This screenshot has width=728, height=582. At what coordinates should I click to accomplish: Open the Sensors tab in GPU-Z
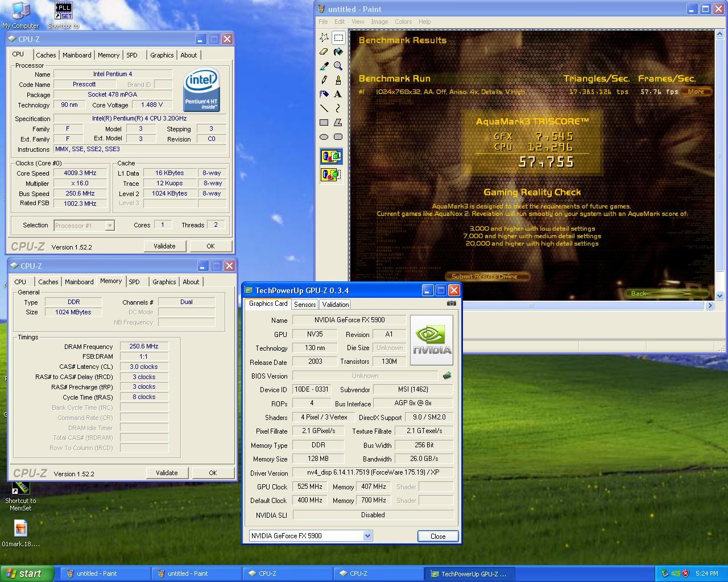[x=305, y=305]
